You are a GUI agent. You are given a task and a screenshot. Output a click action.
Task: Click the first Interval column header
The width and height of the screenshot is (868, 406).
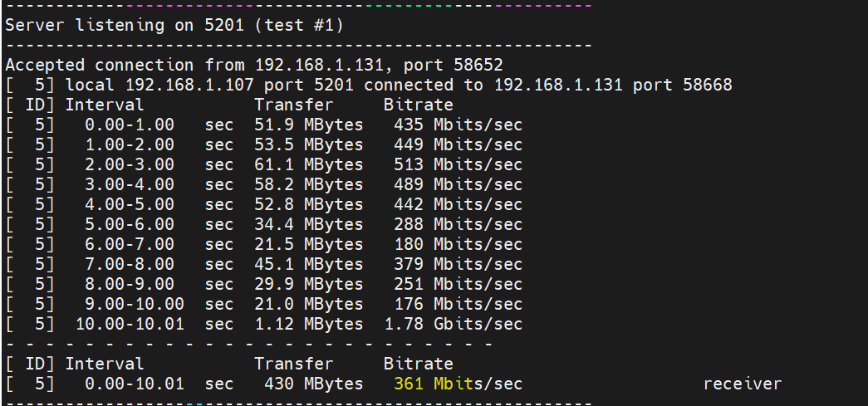(x=105, y=105)
